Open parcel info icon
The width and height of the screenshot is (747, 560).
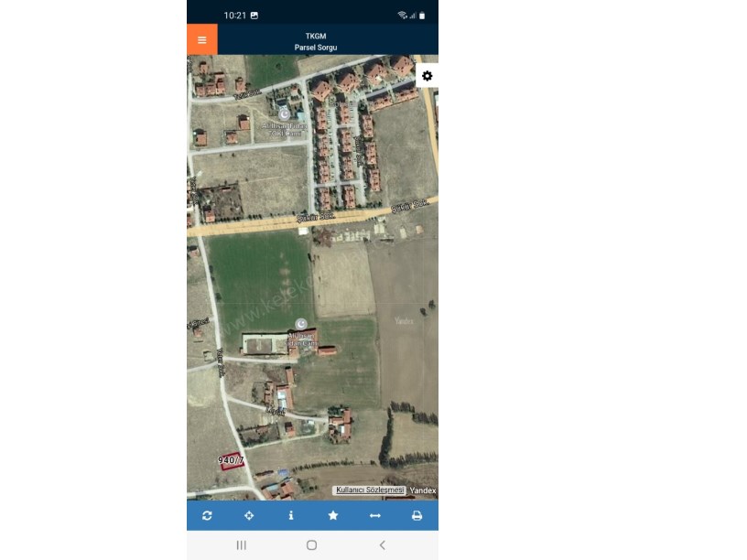[291, 515]
